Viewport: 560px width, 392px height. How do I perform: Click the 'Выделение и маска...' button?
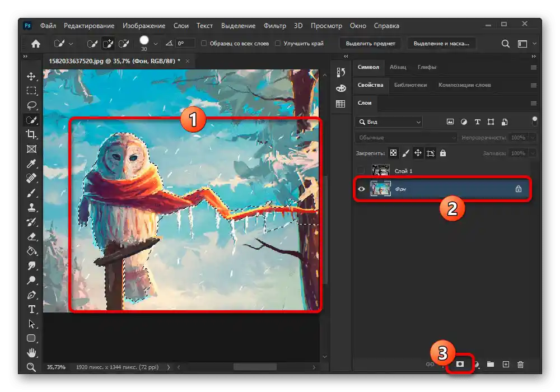(x=441, y=44)
